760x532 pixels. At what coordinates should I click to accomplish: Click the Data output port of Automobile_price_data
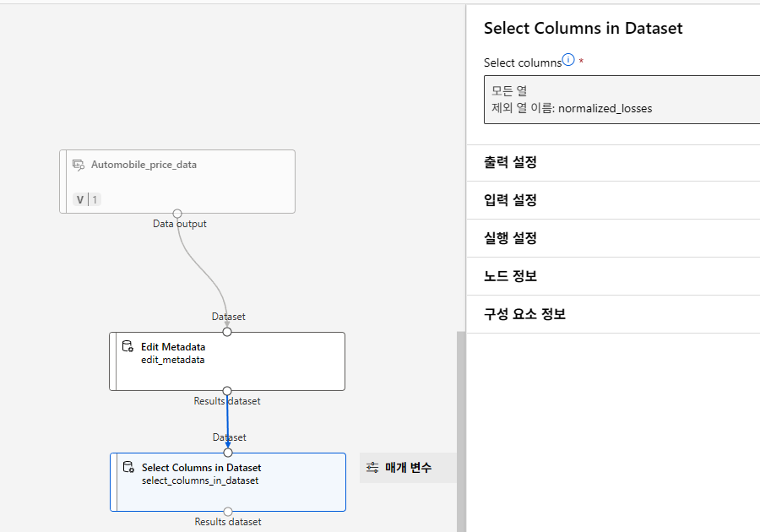[x=177, y=214]
